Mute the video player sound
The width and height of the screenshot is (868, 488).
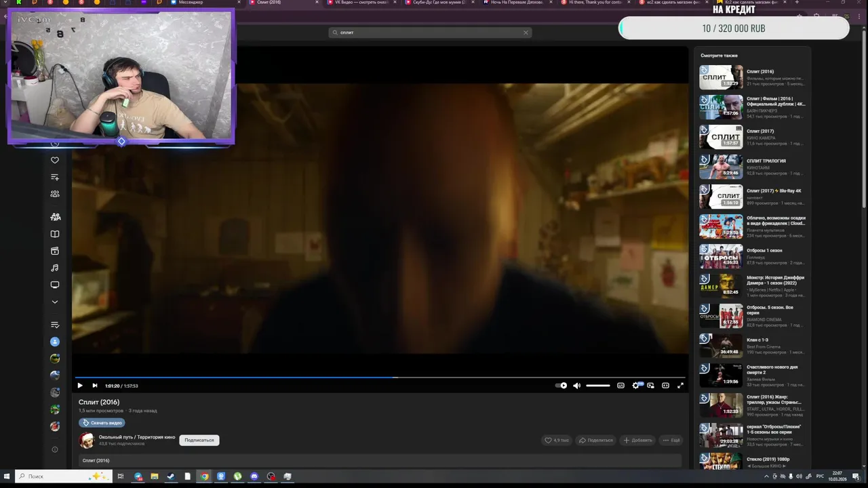coord(576,386)
